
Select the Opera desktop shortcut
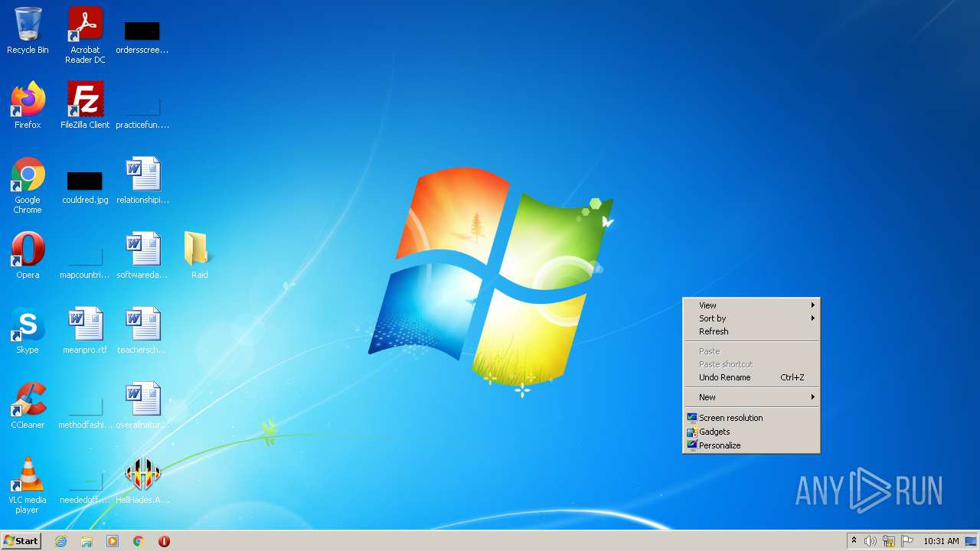tap(28, 256)
